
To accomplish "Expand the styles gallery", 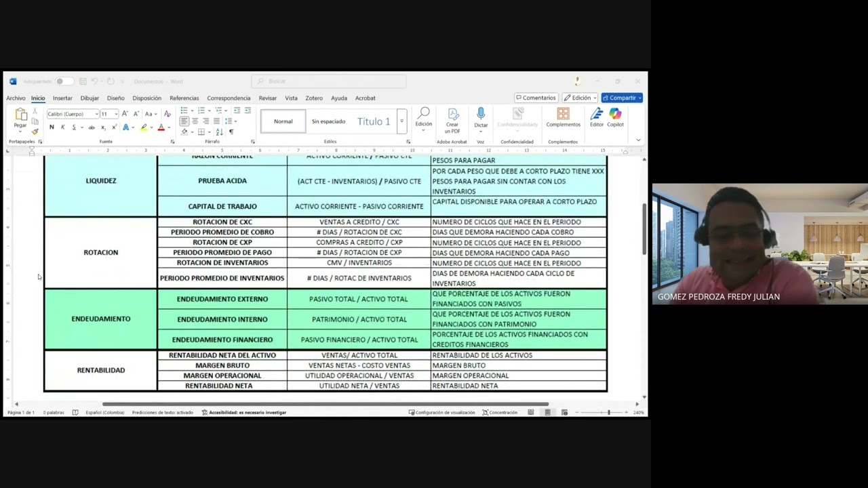I will click(x=401, y=121).
